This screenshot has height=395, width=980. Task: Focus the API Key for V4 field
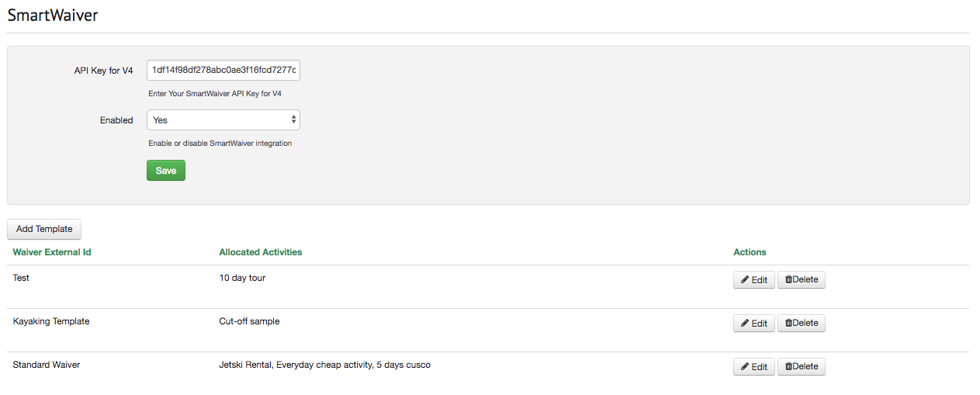pos(223,71)
